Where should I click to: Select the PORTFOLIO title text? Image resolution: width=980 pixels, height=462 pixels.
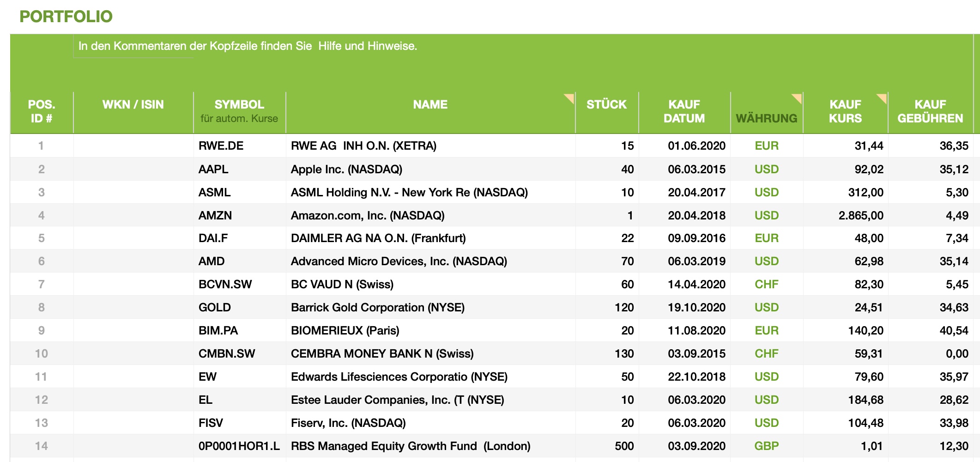coord(66,17)
